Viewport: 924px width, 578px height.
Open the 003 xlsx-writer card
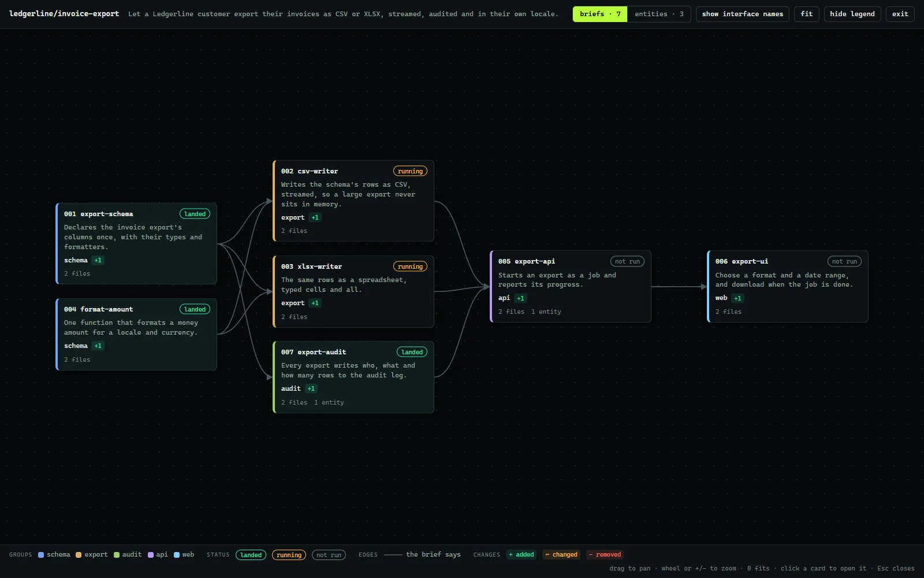(353, 291)
